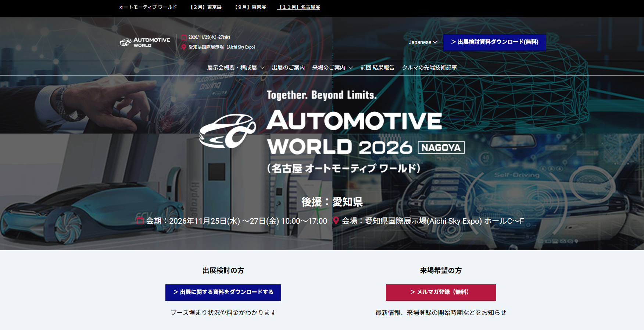Expand the 来場のご案内 menu
The height and width of the screenshot is (330, 644).
click(332, 68)
